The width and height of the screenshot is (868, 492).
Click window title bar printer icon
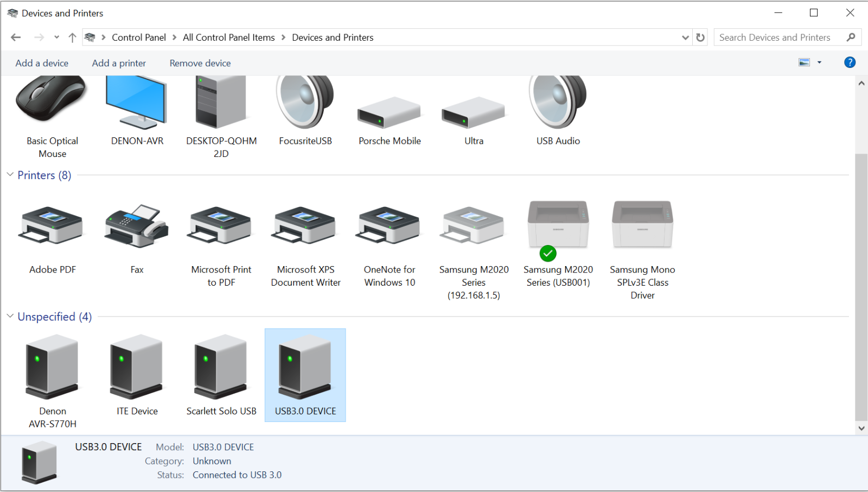(x=12, y=13)
